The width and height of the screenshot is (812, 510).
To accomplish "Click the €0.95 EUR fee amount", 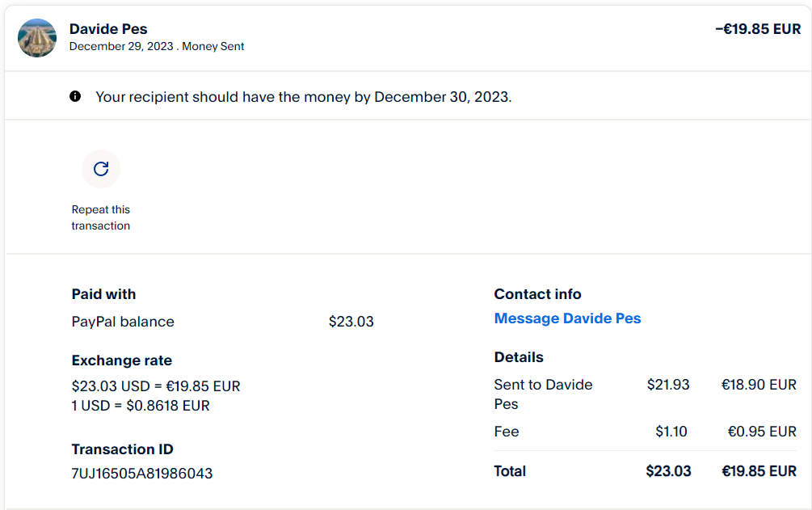I will (762, 432).
